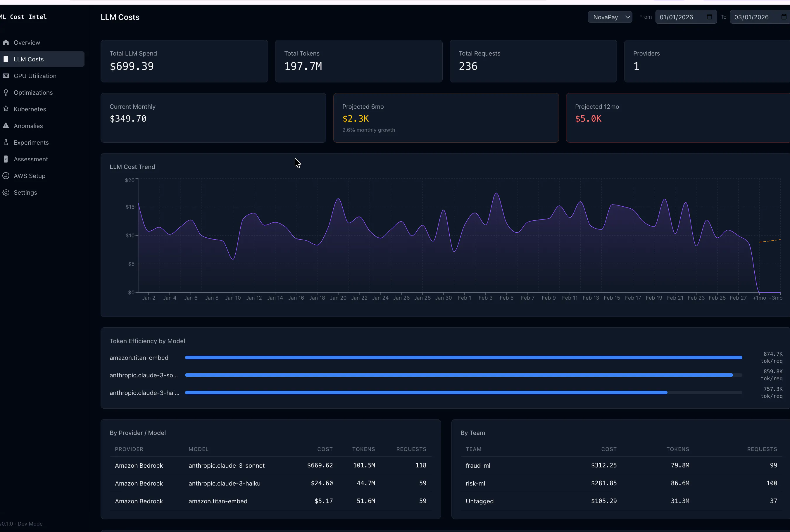Open calendar picker for To date
Image resolution: width=790 pixels, height=532 pixels.
tap(784, 17)
